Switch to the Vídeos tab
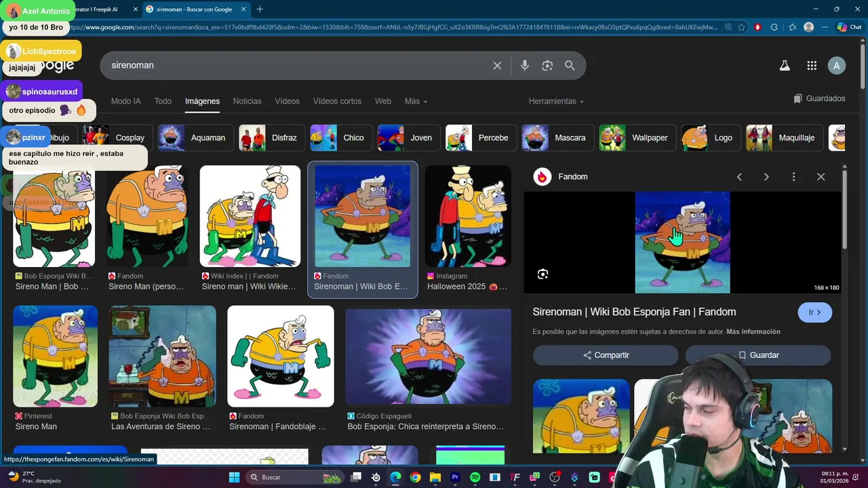Viewport: 868px width, 488px height. point(287,101)
